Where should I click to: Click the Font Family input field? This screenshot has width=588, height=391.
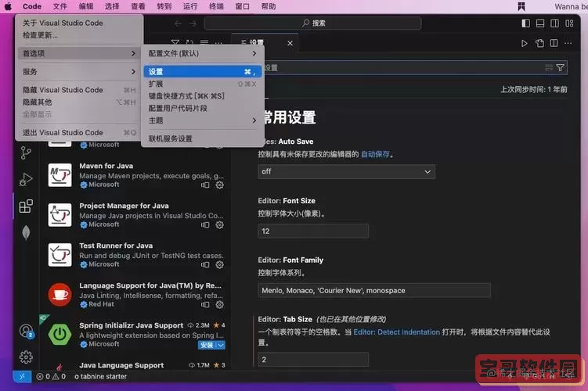pyautogui.click(x=374, y=290)
